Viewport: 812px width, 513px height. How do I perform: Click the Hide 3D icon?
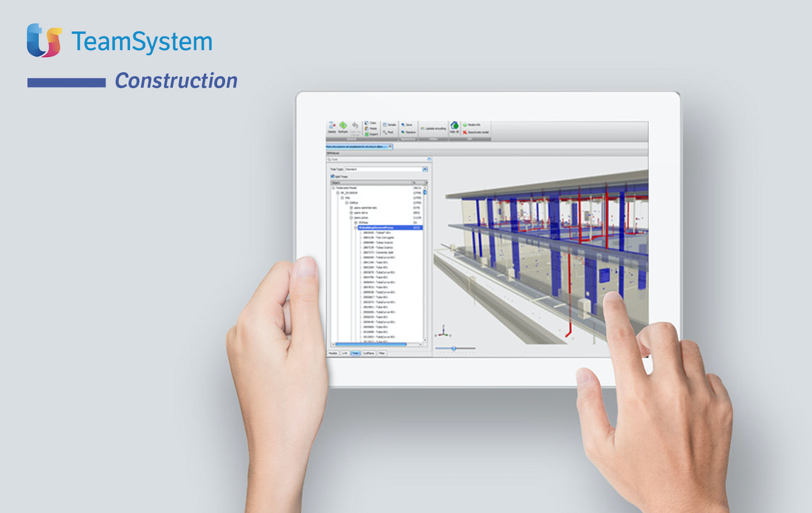455,126
